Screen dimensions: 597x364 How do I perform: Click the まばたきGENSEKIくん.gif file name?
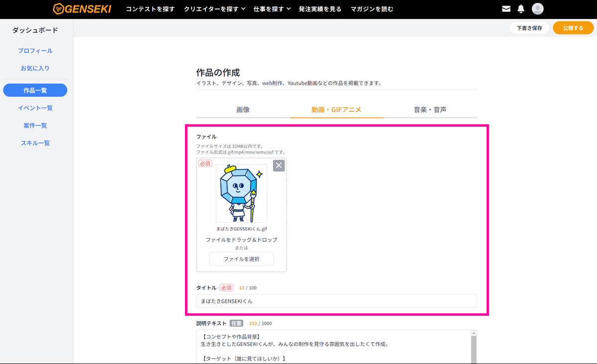click(241, 228)
